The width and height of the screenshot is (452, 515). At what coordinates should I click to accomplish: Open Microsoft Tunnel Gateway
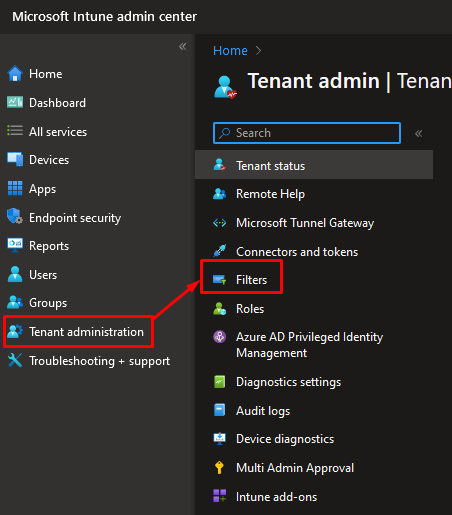coord(305,223)
